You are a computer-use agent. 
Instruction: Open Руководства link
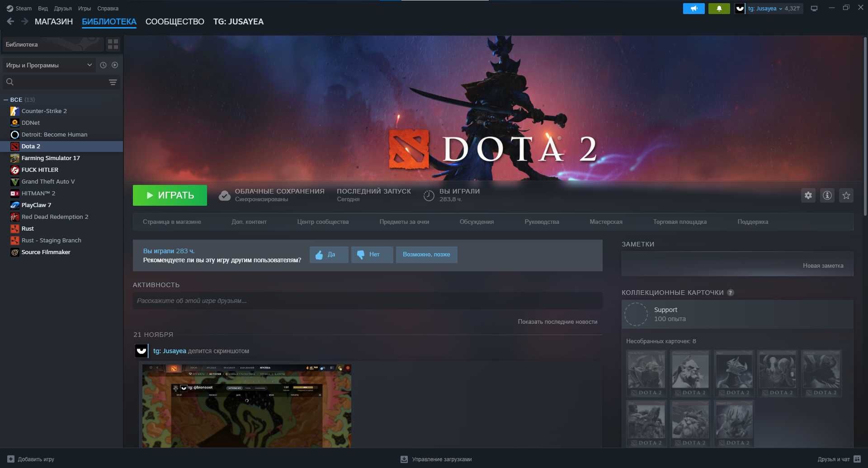(x=542, y=222)
